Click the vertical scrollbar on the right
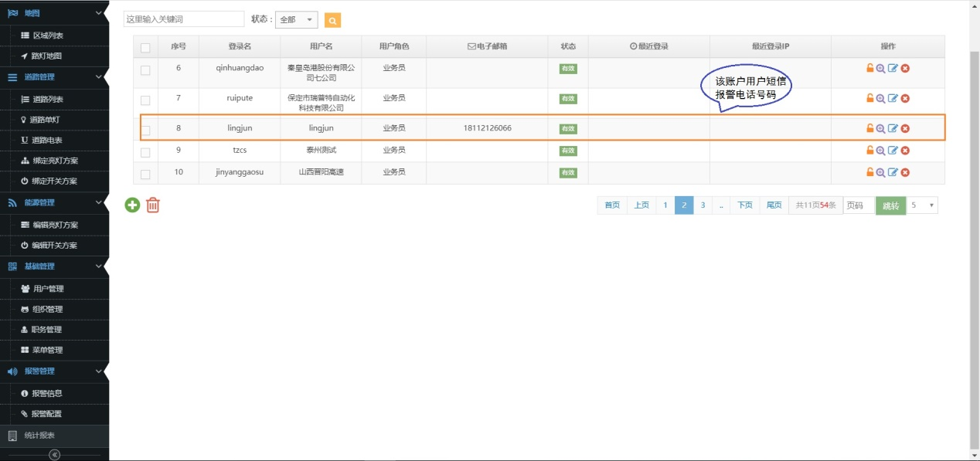 (974, 232)
